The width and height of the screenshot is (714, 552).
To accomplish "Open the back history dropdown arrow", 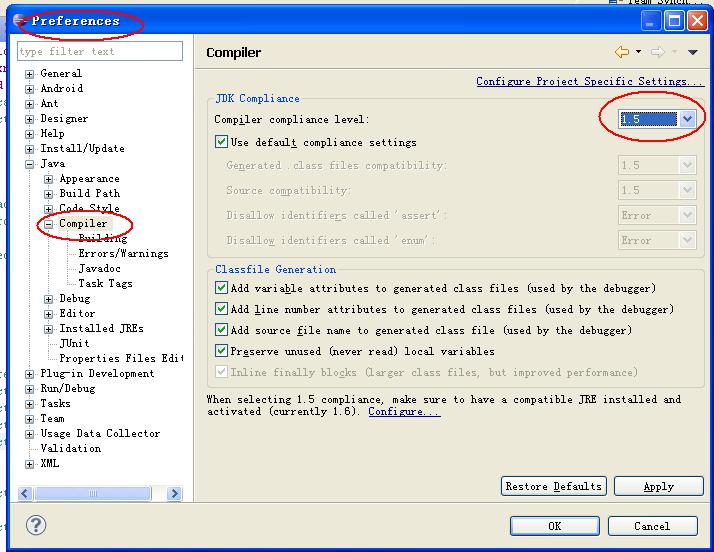I will click(x=638, y=51).
